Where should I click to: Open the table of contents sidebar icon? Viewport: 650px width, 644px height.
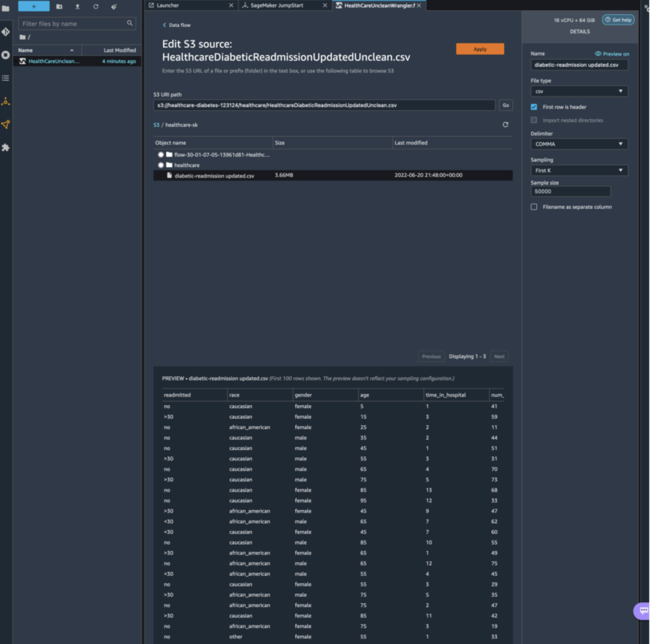[6, 78]
